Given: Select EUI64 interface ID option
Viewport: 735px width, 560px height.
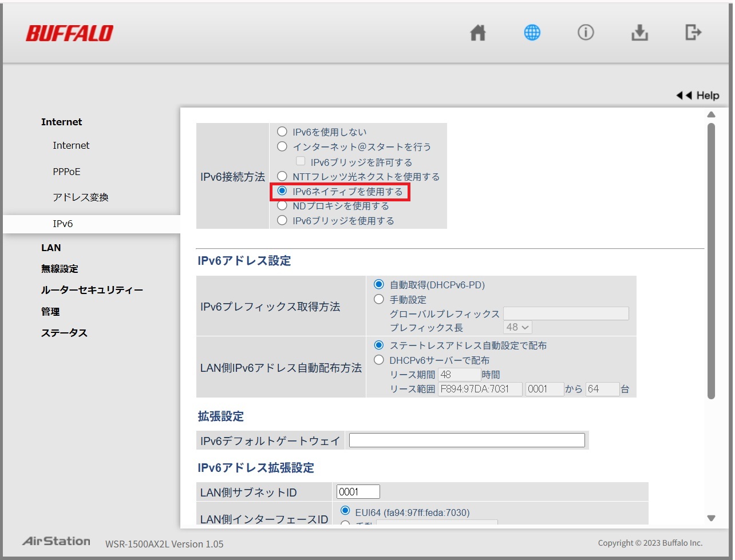Looking at the screenshot, I should coord(345,511).
